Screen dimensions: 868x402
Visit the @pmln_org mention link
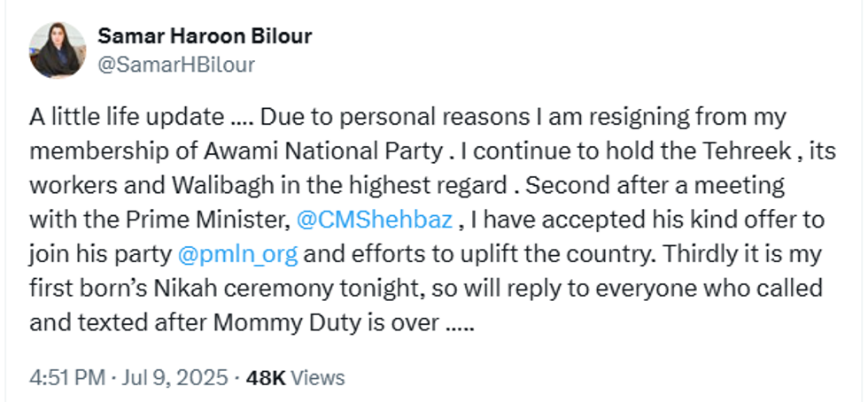click(x=236, y=253)
